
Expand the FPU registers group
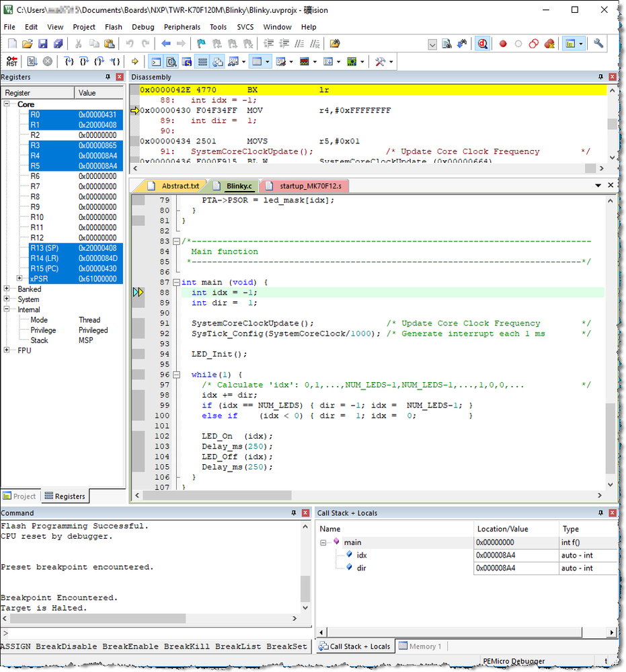[7, 350]
